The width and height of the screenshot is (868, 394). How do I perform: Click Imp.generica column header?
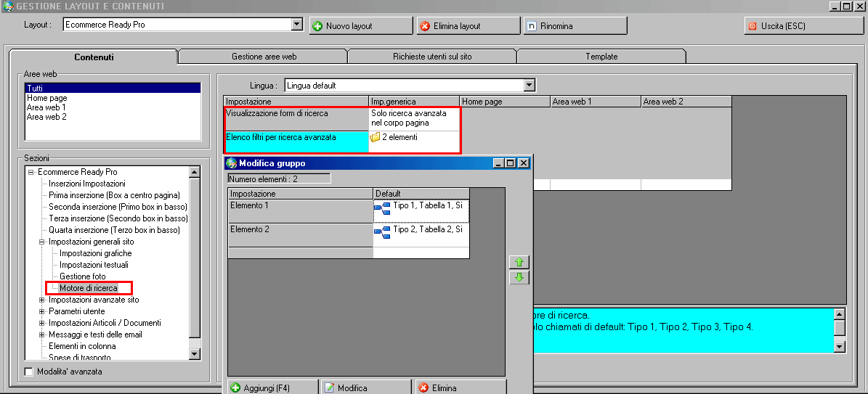(414, 102)
